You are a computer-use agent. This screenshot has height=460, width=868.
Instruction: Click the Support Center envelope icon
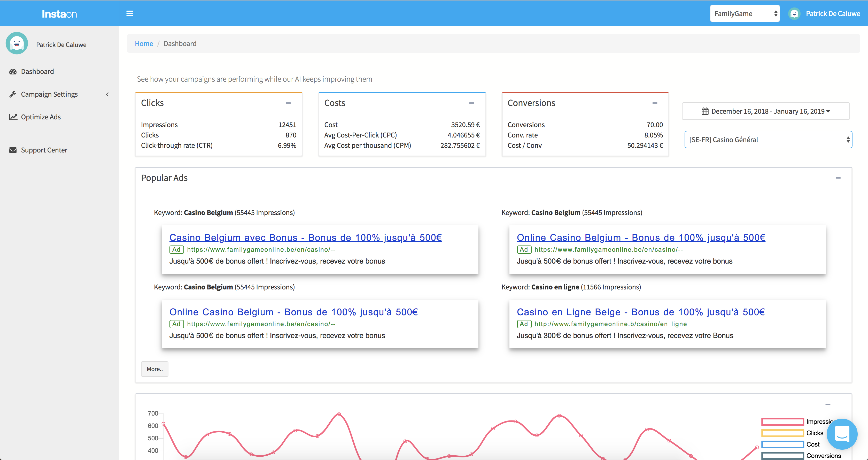click(13, 150)
